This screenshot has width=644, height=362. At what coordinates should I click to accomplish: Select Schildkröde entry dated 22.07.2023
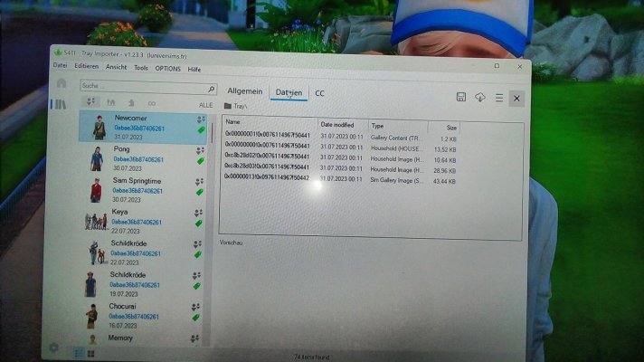coord(140,252)
